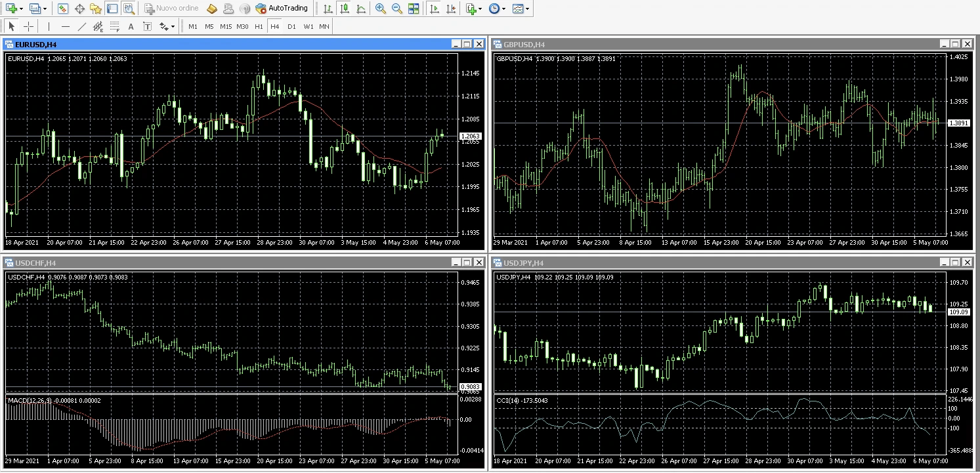980x473 pixels.
Task: Insert a Text label on the chart
Action: click(x=131, y=26)
